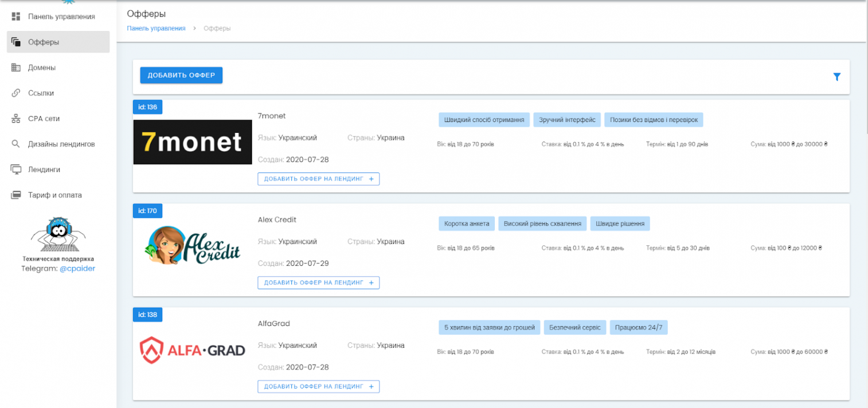Click the Ссылки link icon
The height and width of the screenshot is (408, 868).
16,93
